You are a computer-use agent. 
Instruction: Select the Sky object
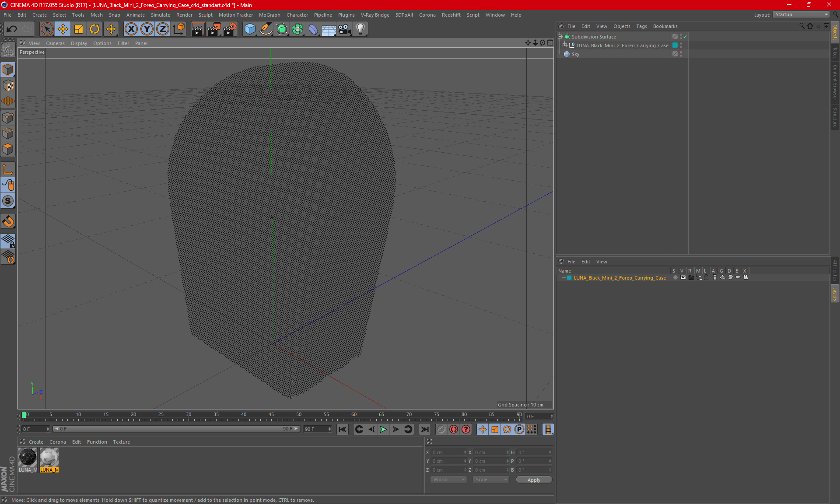point(575,54)
